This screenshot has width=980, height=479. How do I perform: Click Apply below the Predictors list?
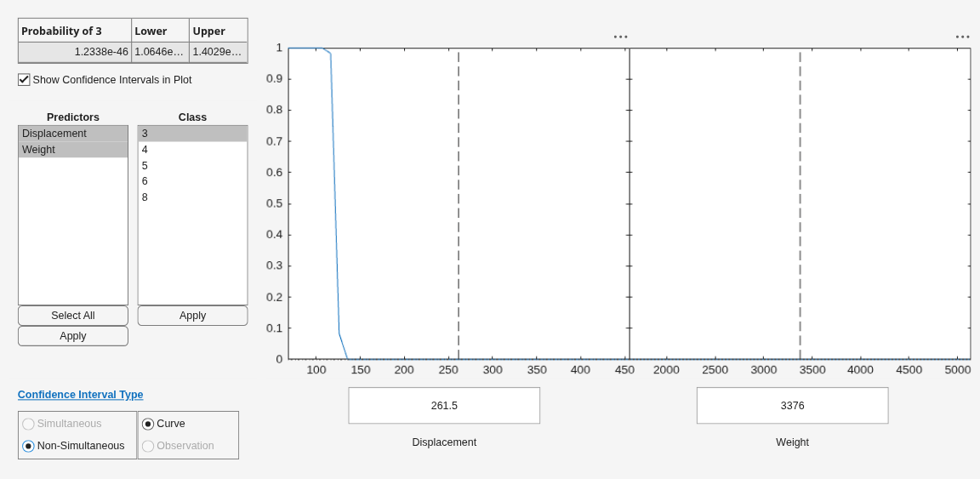pos(73,336)
